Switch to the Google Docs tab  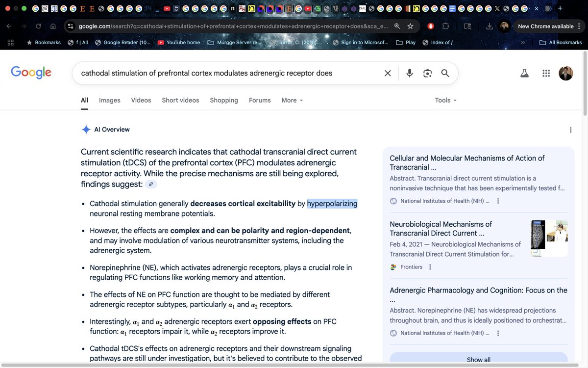pyautogui.click(x=452, y=8)
